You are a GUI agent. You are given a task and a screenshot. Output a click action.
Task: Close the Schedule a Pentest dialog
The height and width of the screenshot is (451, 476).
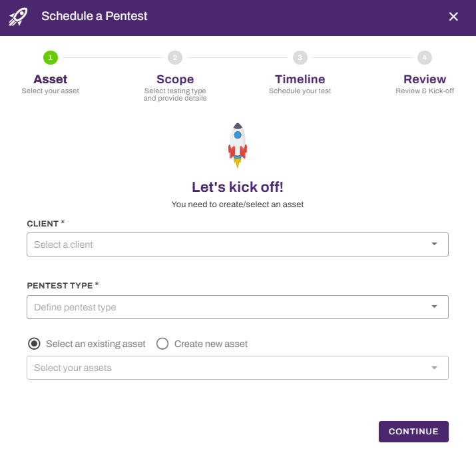click(453, 17)
